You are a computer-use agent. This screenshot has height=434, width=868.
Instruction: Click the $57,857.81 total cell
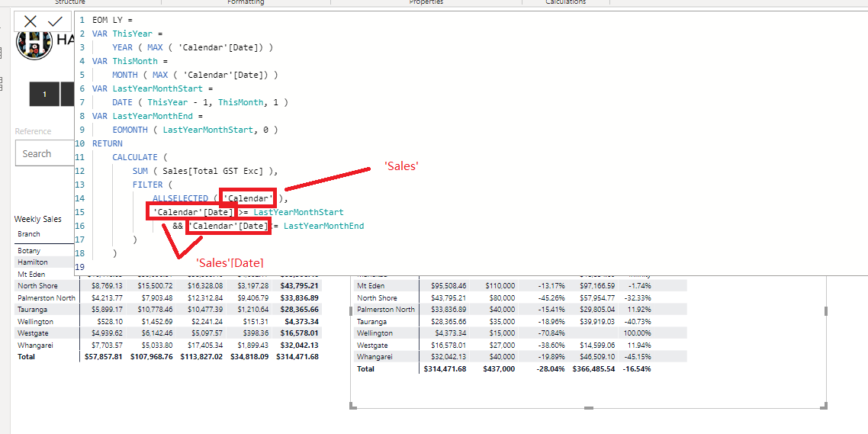tap(103, 356)
